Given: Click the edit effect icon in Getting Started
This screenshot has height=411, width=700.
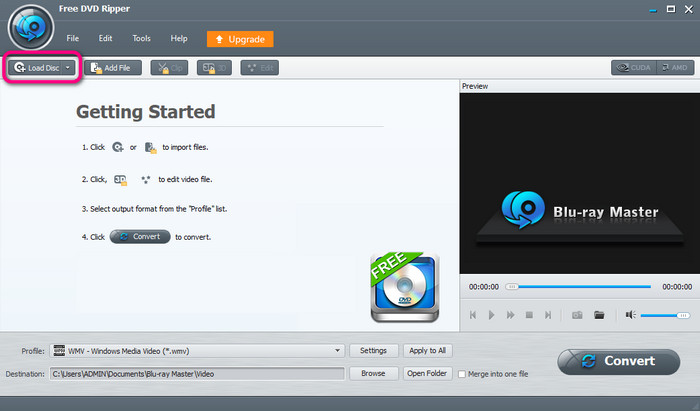Looking at the screenshot, I should 146,179.
